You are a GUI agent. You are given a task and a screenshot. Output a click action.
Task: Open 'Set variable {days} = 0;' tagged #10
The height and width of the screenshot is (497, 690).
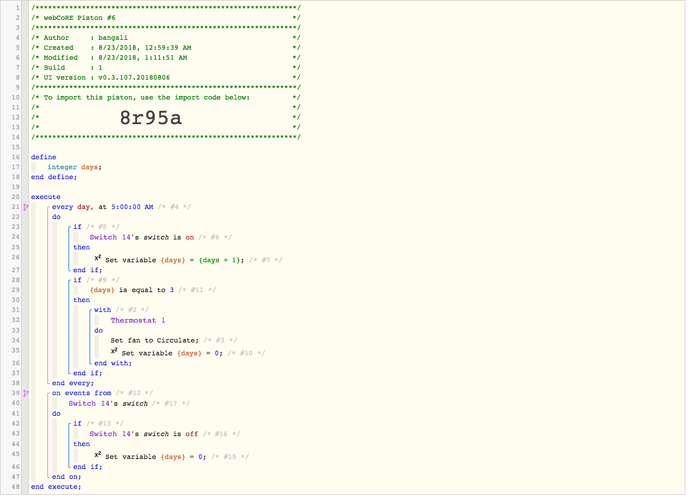point(172,353)
